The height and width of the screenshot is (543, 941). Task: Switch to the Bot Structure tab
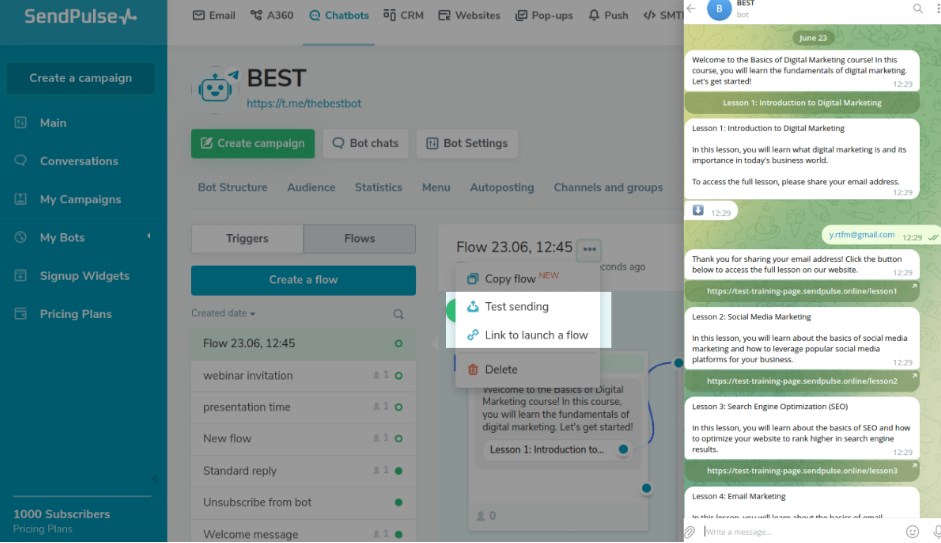pyautogui.click(x=232, y=187)
